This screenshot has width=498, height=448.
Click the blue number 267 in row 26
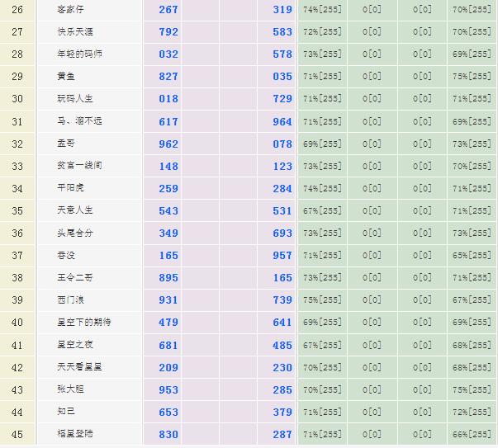point(168,9)
